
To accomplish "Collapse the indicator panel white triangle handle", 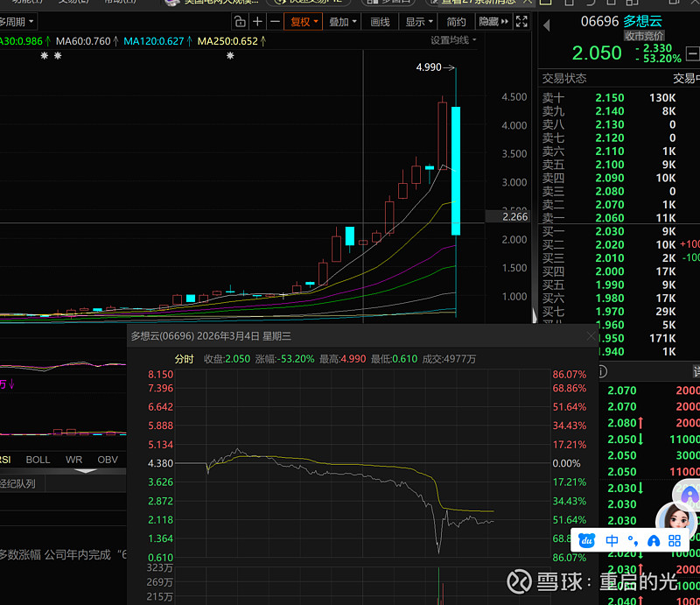I will pyautogui.click(x=86, y=471).
